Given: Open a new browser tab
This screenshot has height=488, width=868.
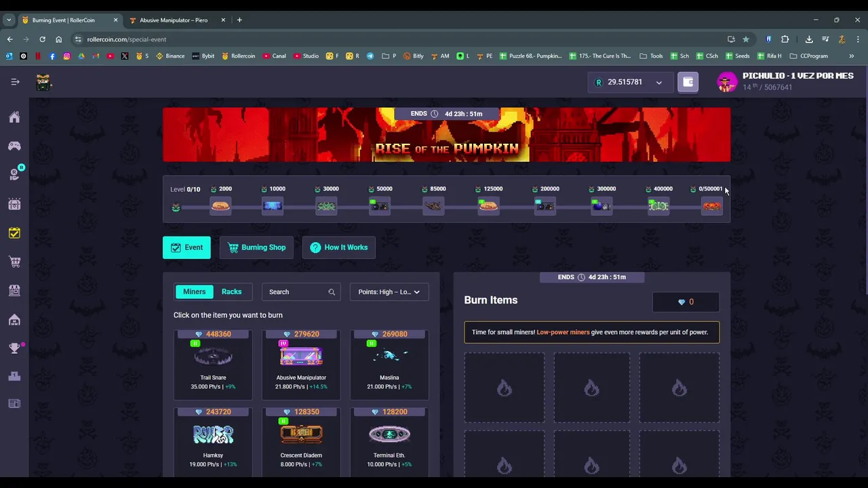Looking at the screenshot, I should coord(239,20).
